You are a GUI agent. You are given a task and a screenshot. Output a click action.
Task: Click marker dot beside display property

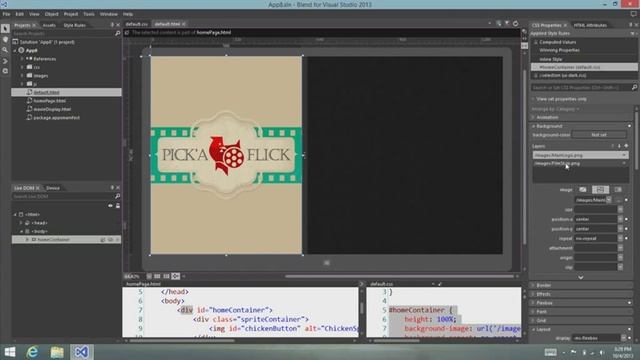pyautogui.click(x=630, y=338)
